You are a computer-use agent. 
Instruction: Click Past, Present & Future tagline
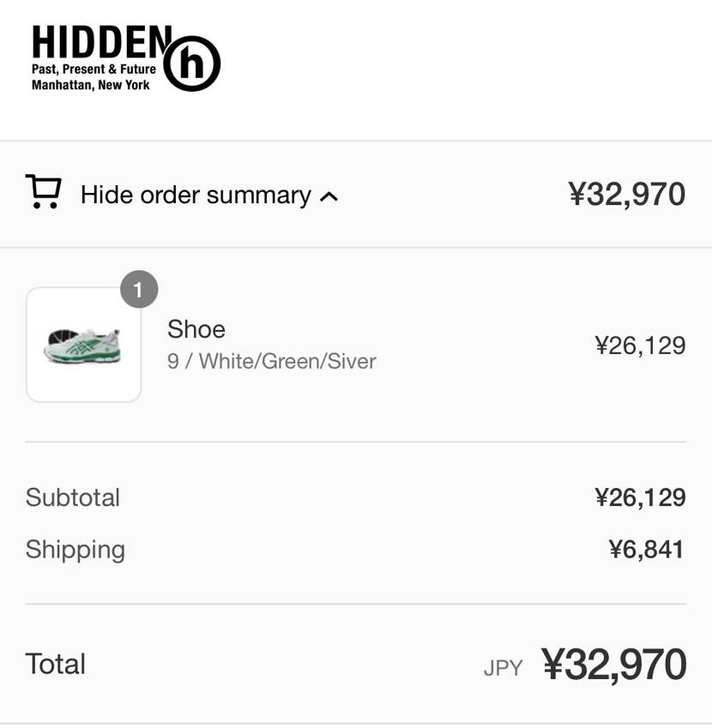(94, 69)
